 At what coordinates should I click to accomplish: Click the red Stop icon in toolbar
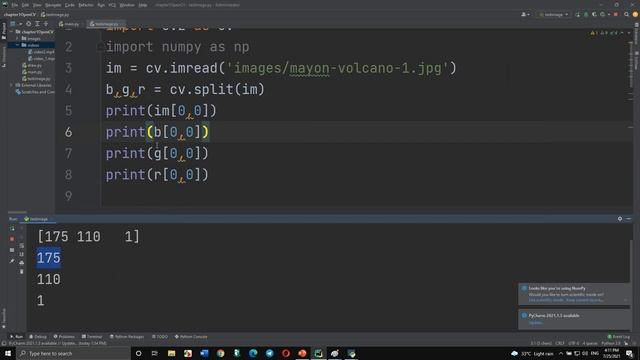click(616, 15)
